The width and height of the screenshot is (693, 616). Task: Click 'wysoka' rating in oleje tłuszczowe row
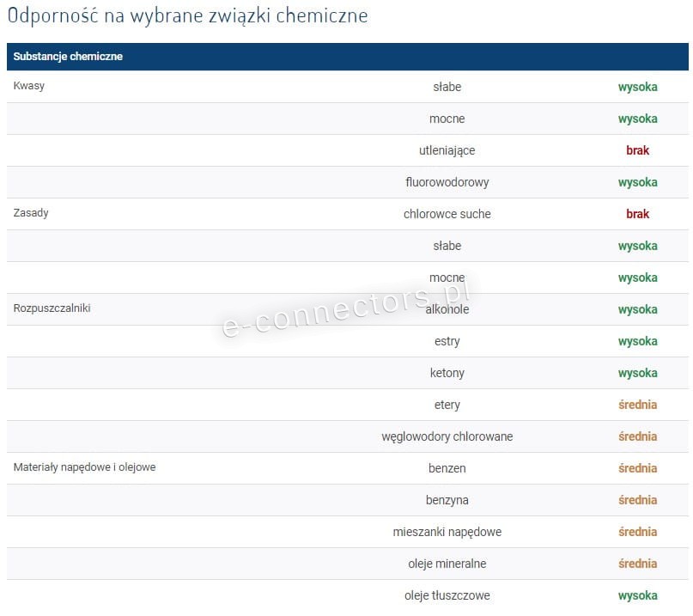[x=637, y=595]
